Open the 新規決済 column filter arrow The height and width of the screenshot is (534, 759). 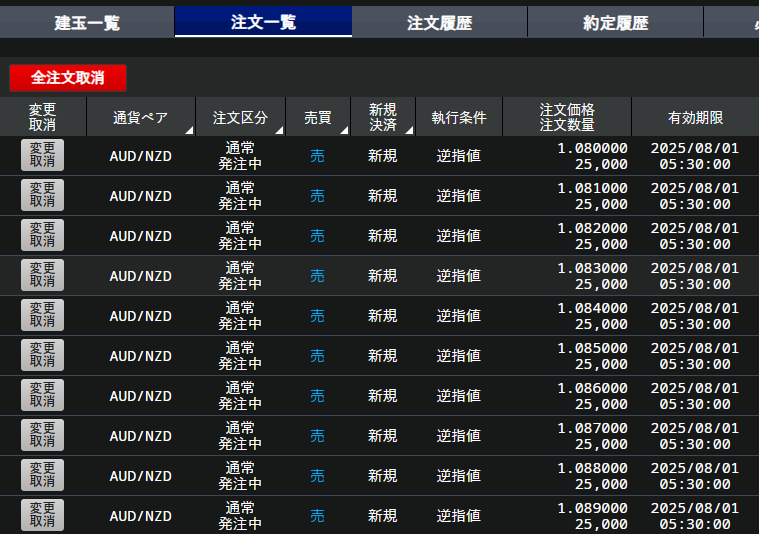click(409, 130)
